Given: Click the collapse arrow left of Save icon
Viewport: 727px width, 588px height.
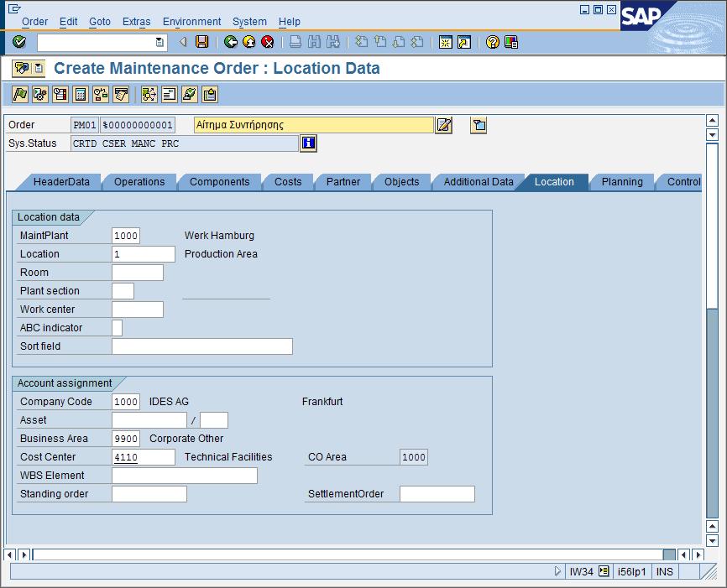Looking at the screenshot, I should click(x=183, y=42).
